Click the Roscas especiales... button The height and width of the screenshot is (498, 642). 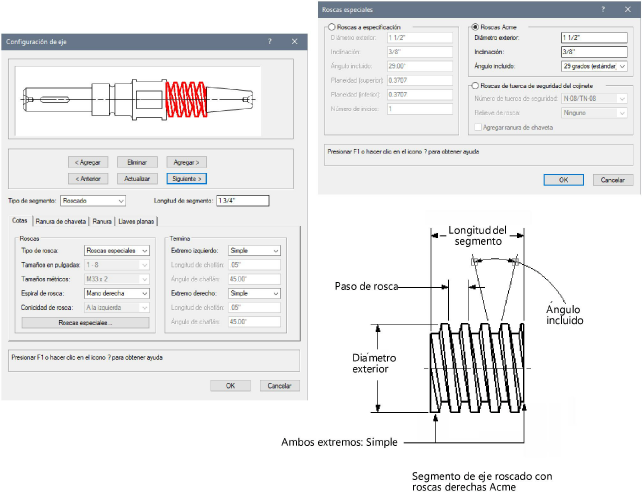(85, 322)
